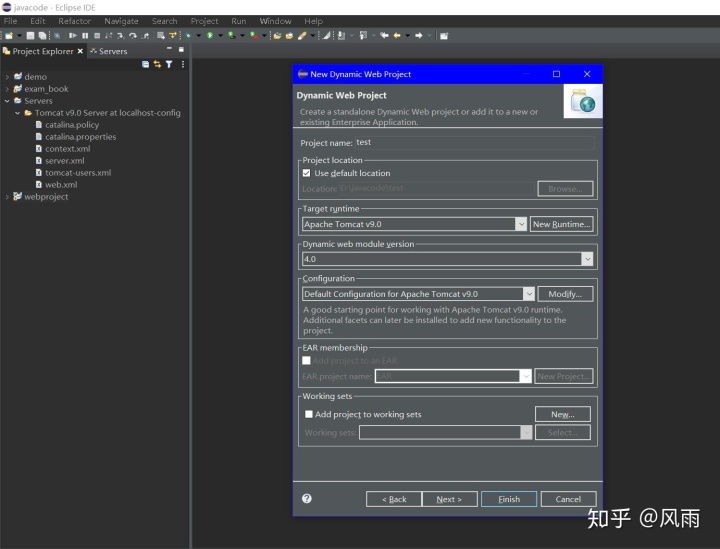The image size is (720, 549).
Task: Click the Project name input field
Action: pos(475,142)
